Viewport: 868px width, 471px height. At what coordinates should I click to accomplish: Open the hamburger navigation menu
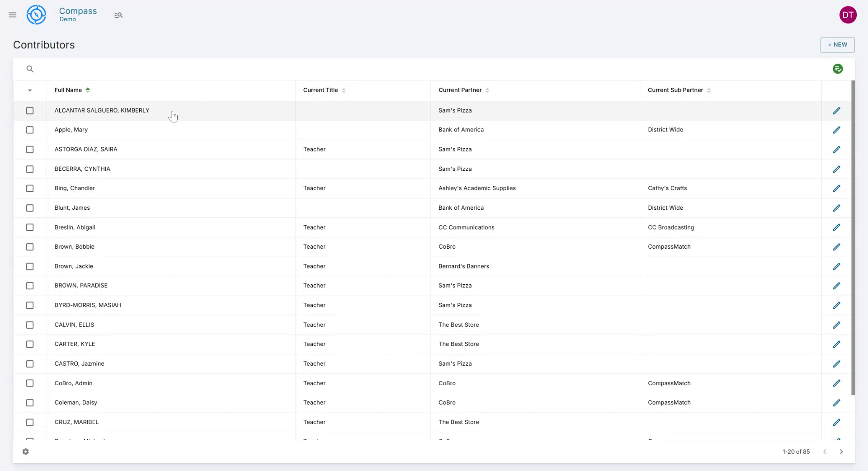pos(12,14)
